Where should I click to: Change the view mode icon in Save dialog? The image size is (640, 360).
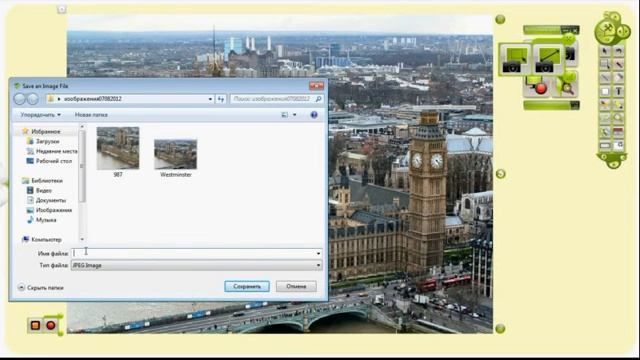tap(284, 115)
